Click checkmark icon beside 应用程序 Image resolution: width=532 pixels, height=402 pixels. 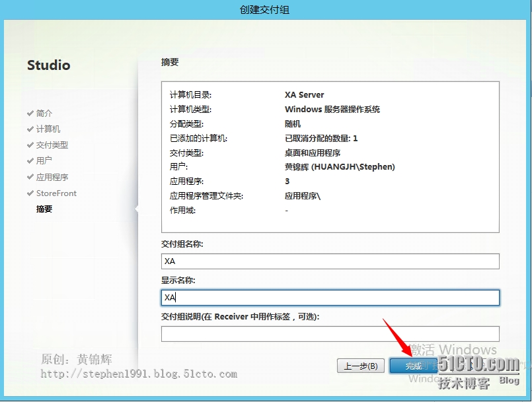click(30, 177)
